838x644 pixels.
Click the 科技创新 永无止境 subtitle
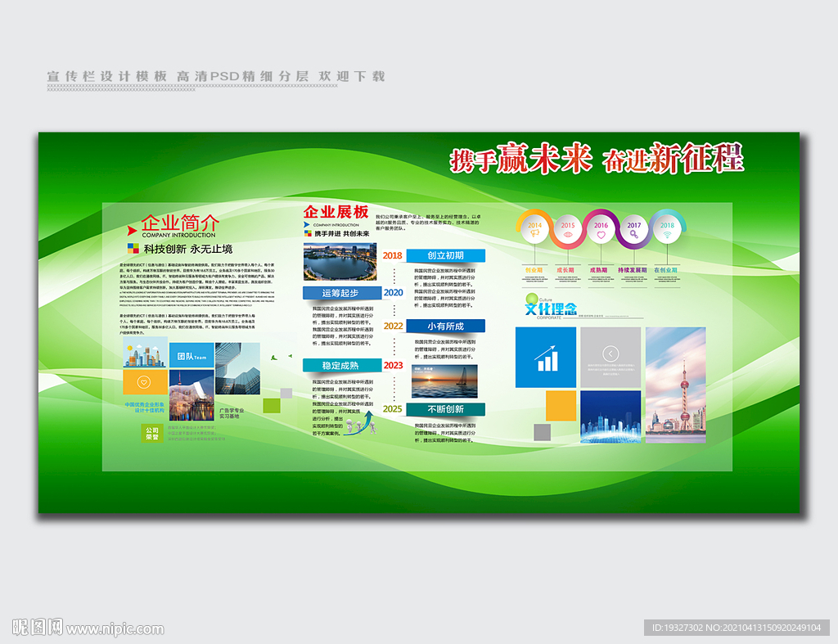pos(188,249)
